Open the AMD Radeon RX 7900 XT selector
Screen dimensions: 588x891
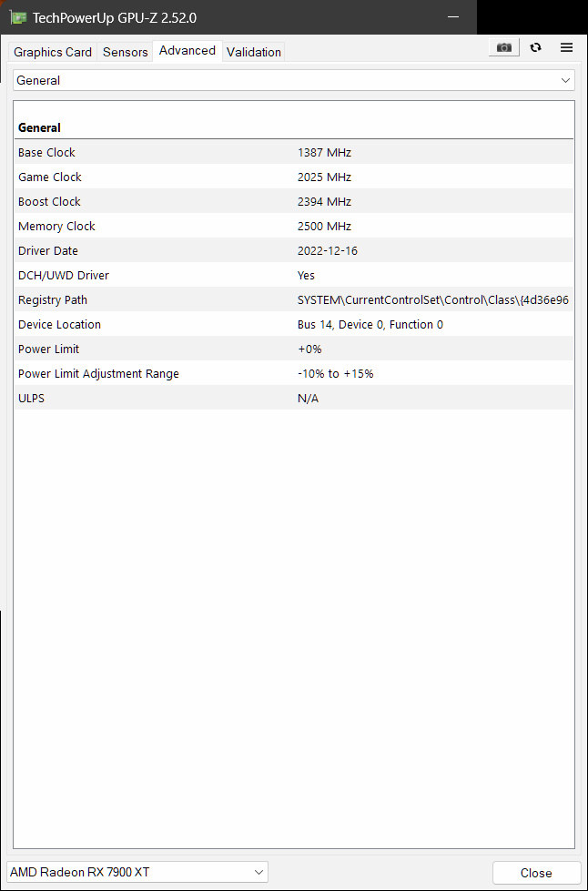(137, 872)
